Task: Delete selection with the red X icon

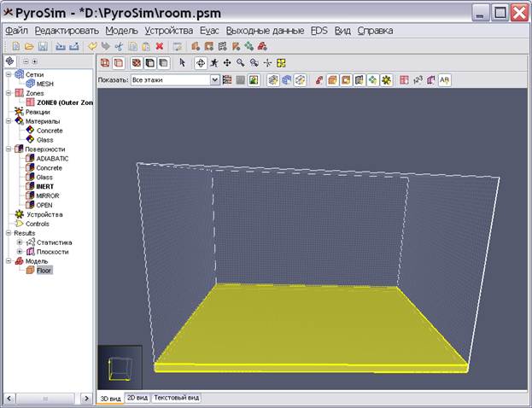Action: pos(160,46)
